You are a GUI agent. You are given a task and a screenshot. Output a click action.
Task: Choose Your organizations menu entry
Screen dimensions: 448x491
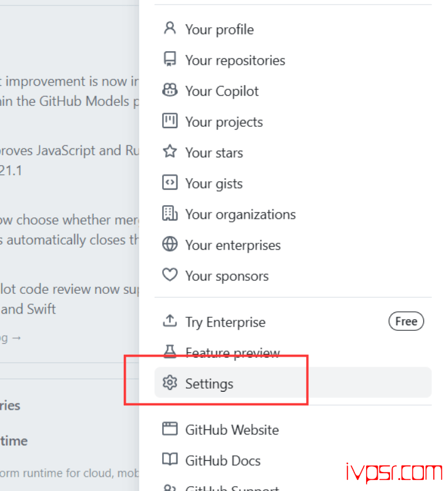pyautogui.click(x=240, y=214)
